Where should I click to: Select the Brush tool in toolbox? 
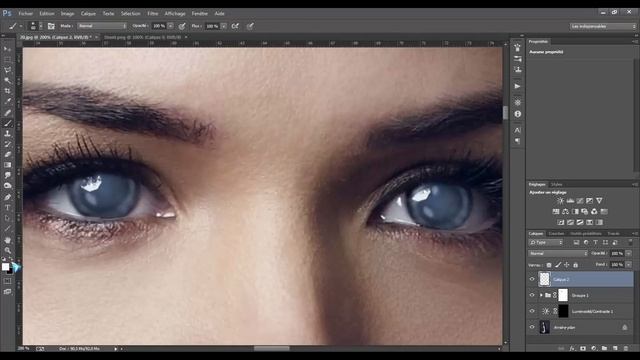pos(7,123)
